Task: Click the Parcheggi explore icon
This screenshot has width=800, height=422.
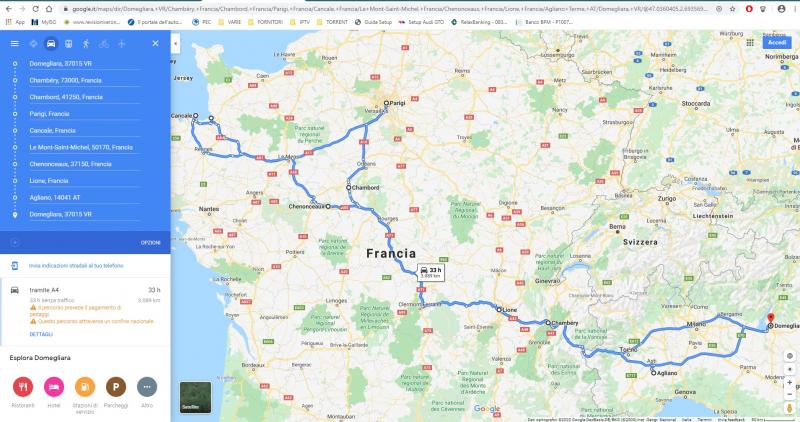Action: pyautogui.click(x=116, y=387)
